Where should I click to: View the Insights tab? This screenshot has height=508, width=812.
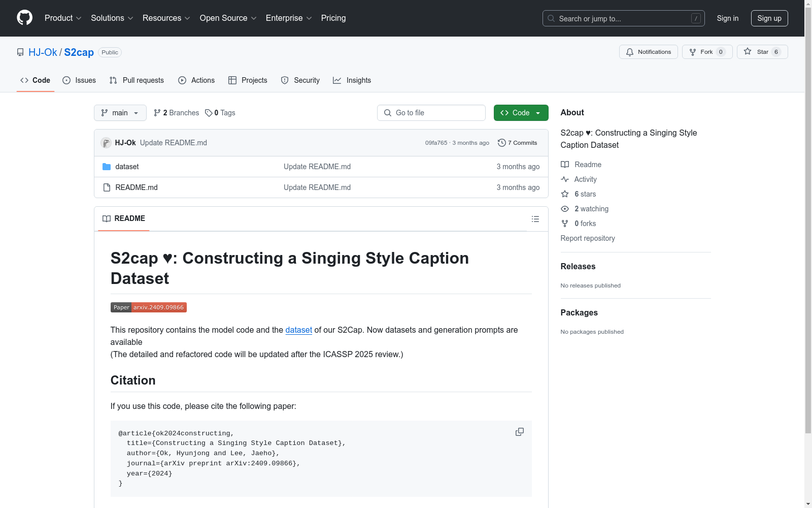click(x=352, y=80)
